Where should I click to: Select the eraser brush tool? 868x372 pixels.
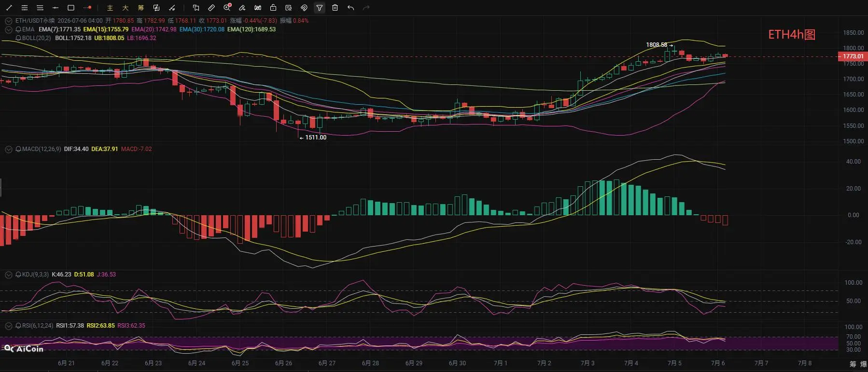[242, 8]
